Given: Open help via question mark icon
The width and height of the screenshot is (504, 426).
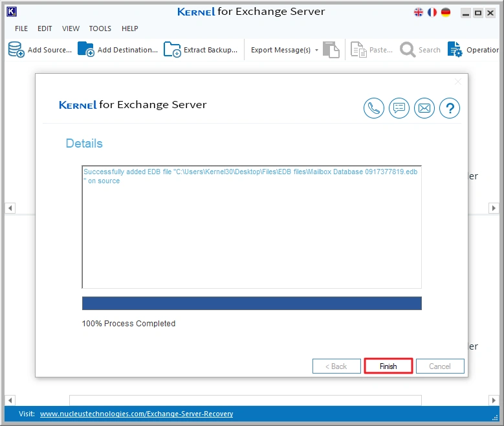Looking at the screenshot, I should pyautogui.click(x=450, y=108).
